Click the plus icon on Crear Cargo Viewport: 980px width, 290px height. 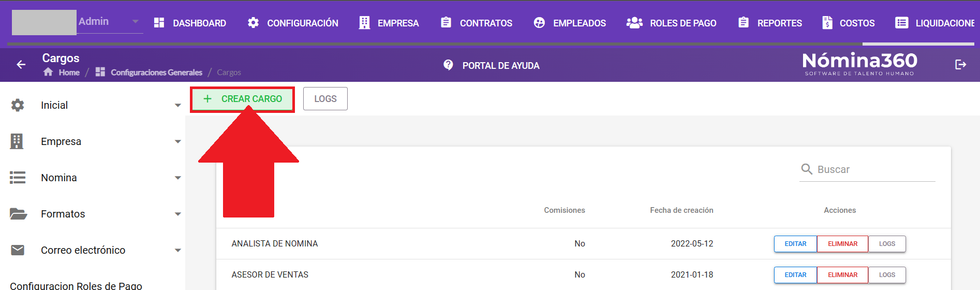pos(207,99)
